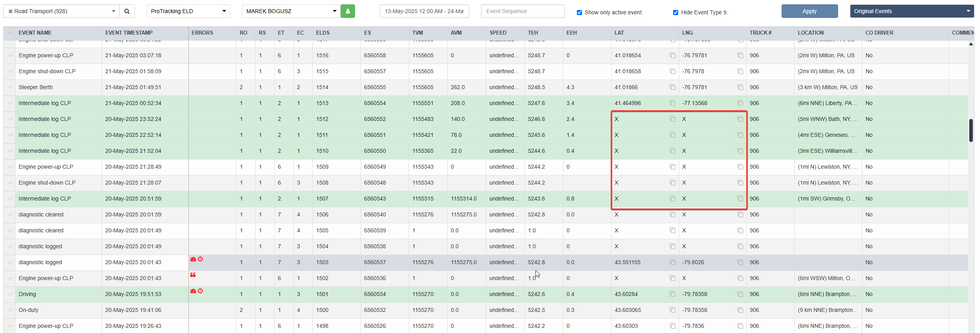Copy latitude 41.018658 via copy icon
The image size is (980, 333).
[672, 71]
